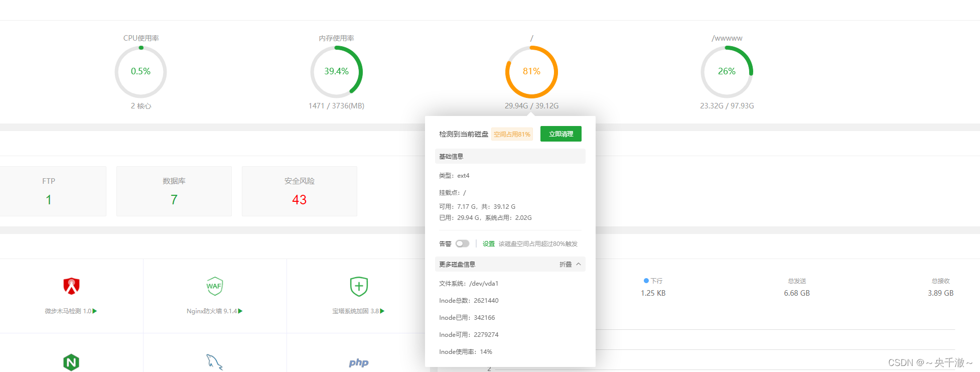Click the 下行 1.25 KB value

653,293
